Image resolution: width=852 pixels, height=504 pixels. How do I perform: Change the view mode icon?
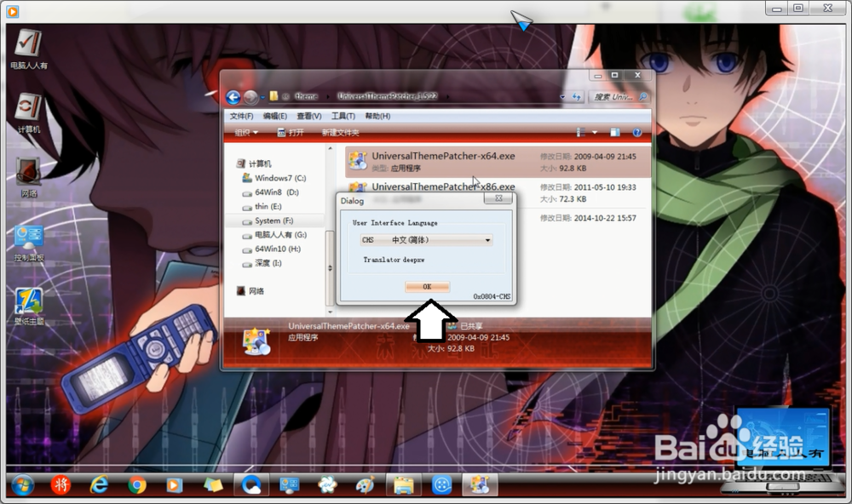pyautogui.click(x=581, y=133)
